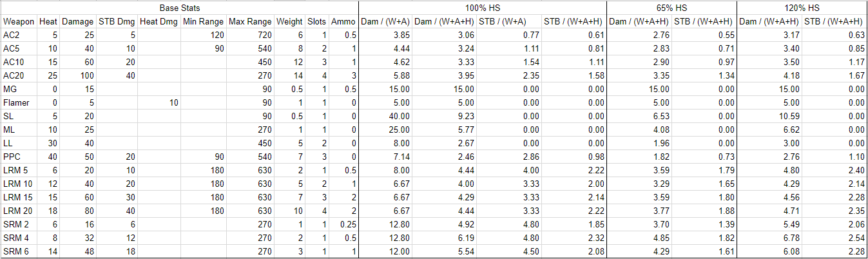Image resolution: width=868 pixels, height=259 pixels.
Task: Click the Ammo column header
Action: point(343,21)
